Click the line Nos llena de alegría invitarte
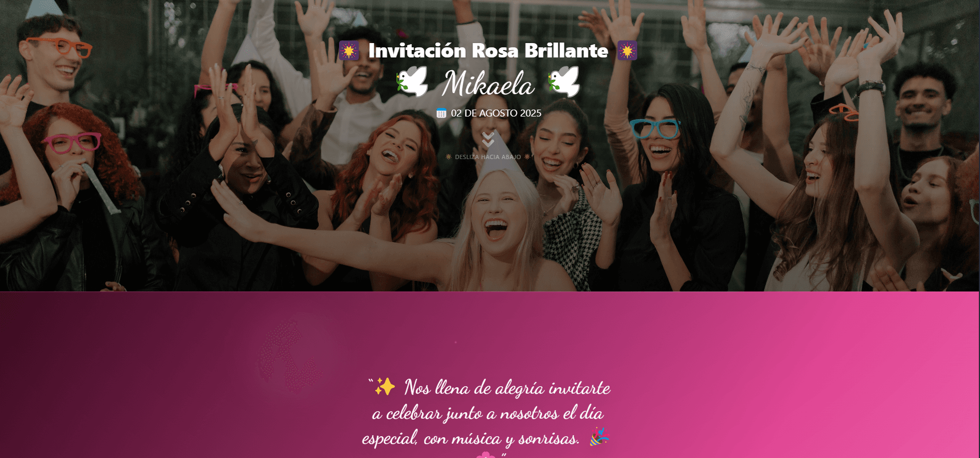 (x=508, y=388)
